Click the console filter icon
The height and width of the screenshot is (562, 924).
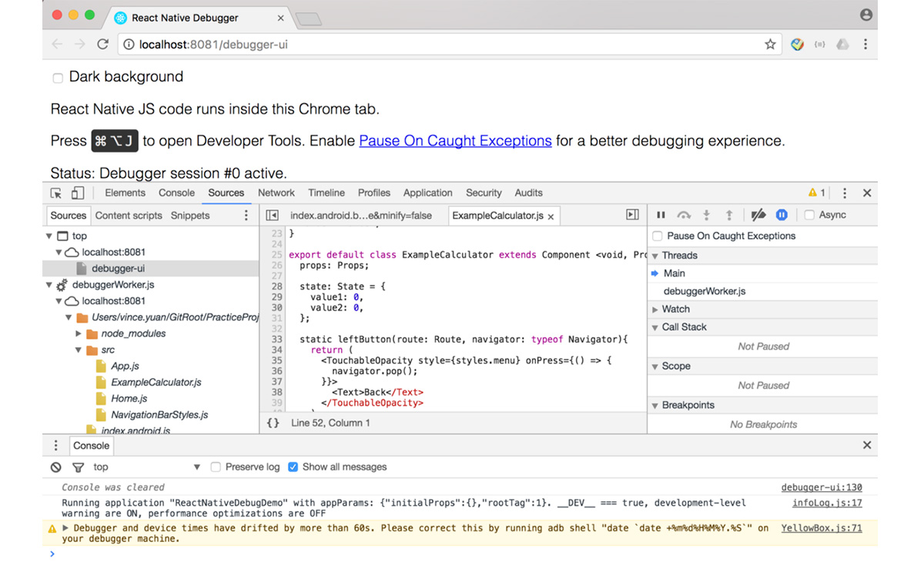pos(78,467)
